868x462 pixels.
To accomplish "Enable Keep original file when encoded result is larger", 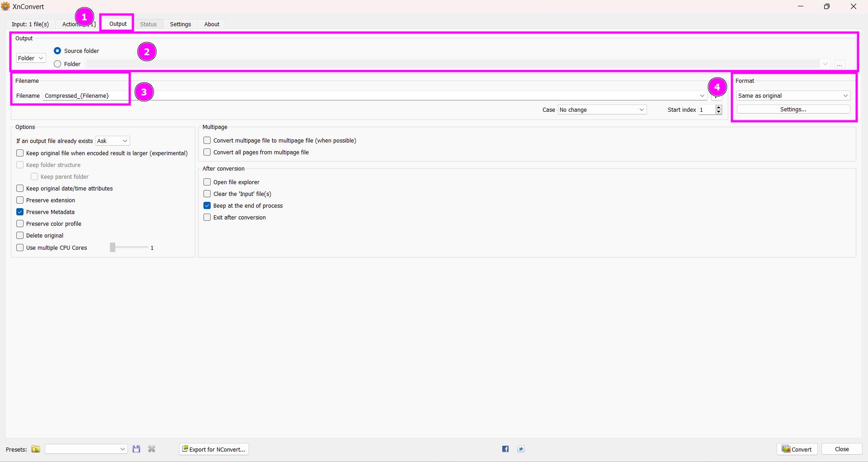I will click(20, 153).
